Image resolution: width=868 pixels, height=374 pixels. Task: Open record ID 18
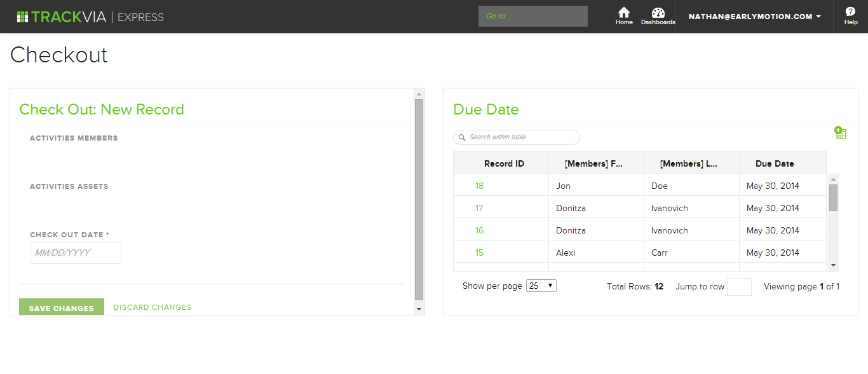tap(479, 186)
